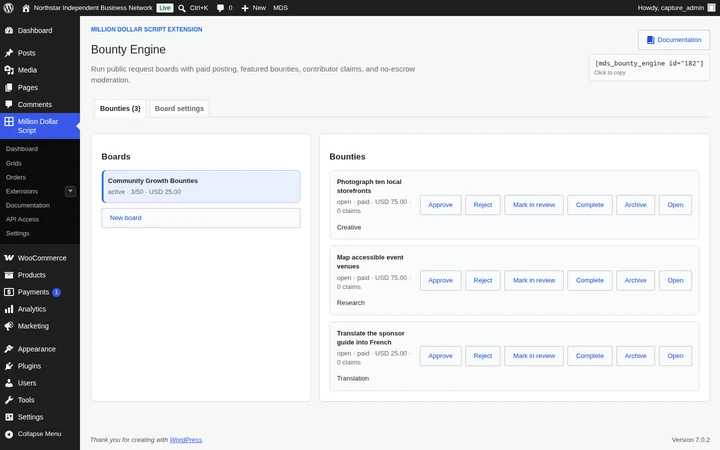Open the Plugins sidebar icon

click(x=9, y=366)
